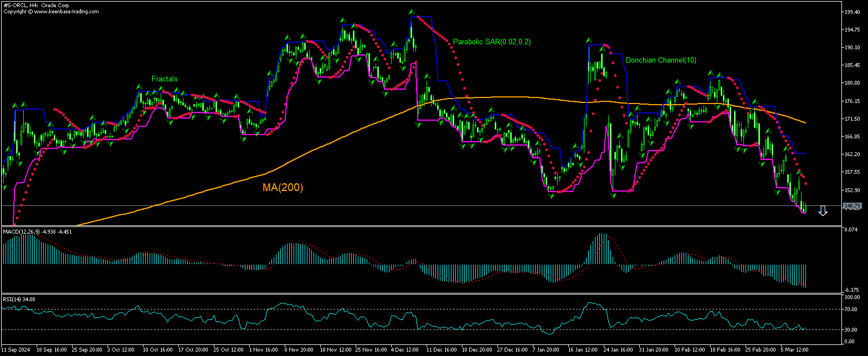Image resolution: width=868 pixels, height=356 pixels.
Task: Select the Fractals indicator label
Action: pyautogui.click(x=165, y=79)
